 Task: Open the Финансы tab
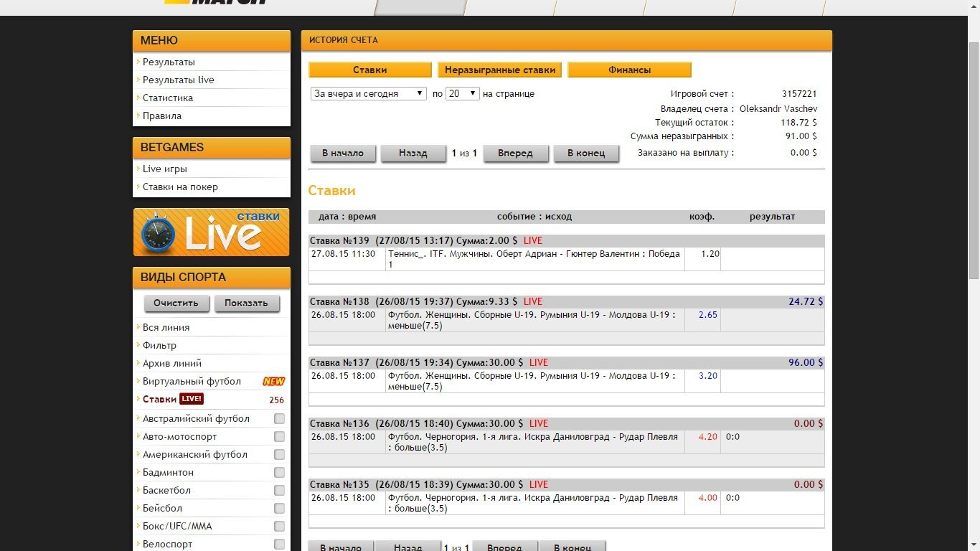(629, 70)
